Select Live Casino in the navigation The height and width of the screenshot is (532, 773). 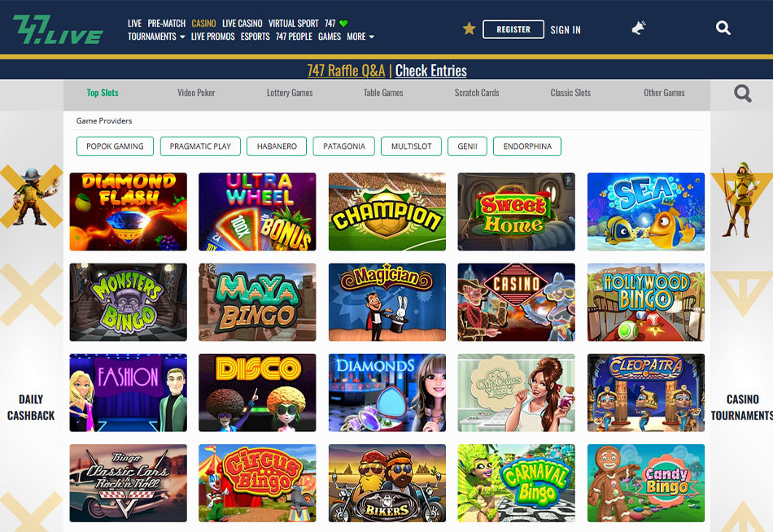242,23
